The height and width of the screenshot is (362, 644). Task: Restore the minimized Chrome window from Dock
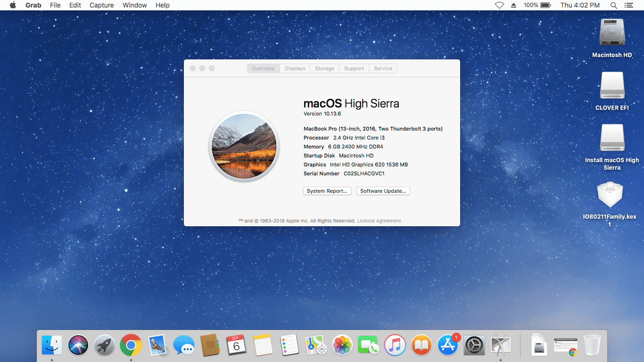coord(566,346)
